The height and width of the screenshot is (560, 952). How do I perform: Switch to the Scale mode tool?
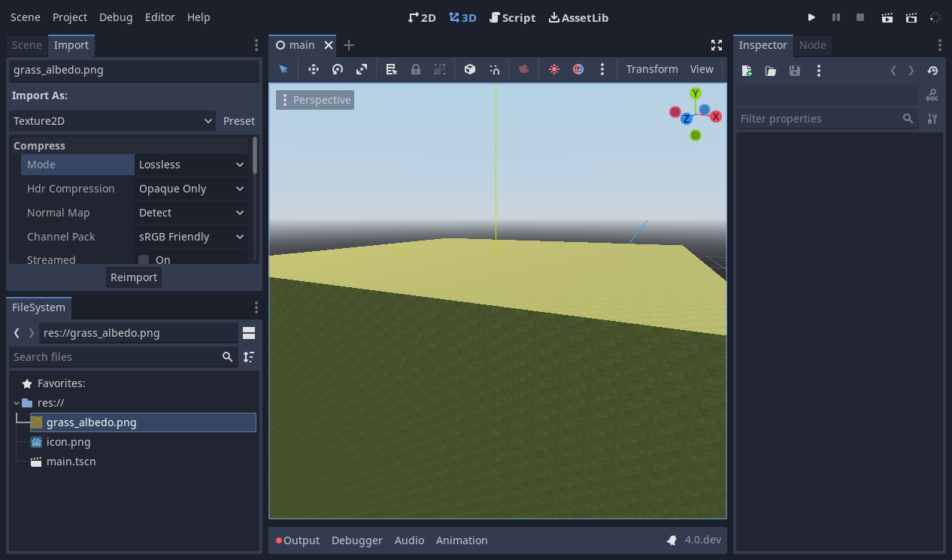click(x=362, y=68)
